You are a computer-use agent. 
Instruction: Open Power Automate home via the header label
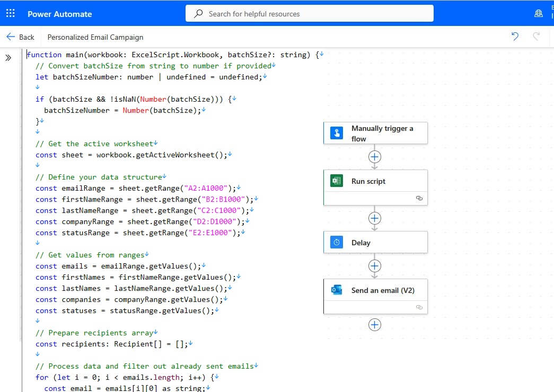tap(59, 13)
